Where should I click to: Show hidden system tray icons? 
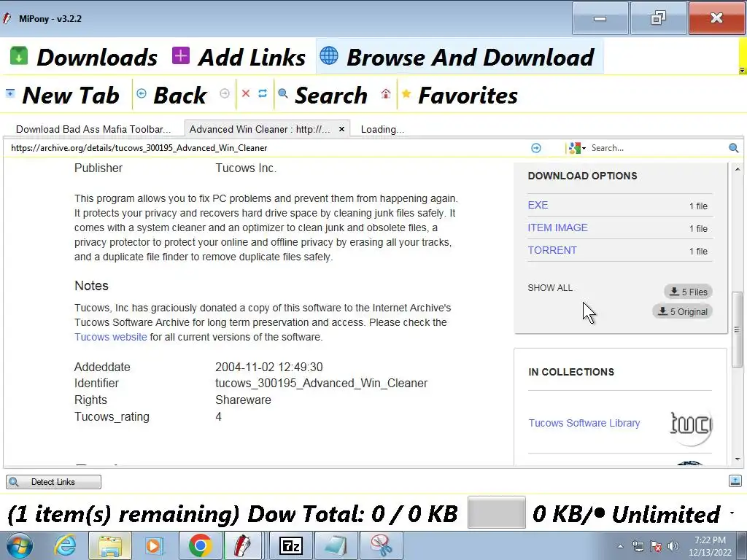pyautogui.click(x=620, y=547)
